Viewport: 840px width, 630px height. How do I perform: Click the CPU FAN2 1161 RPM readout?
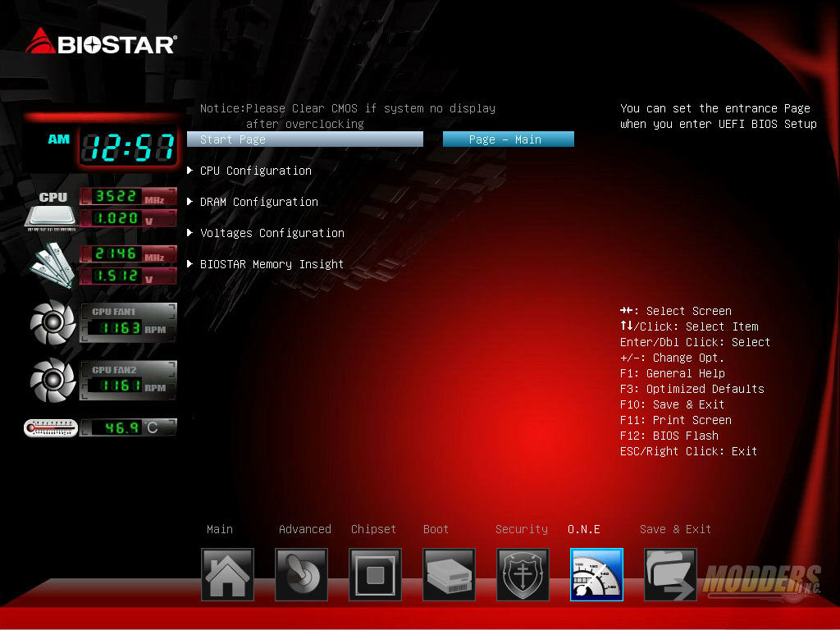click(128, 381)
